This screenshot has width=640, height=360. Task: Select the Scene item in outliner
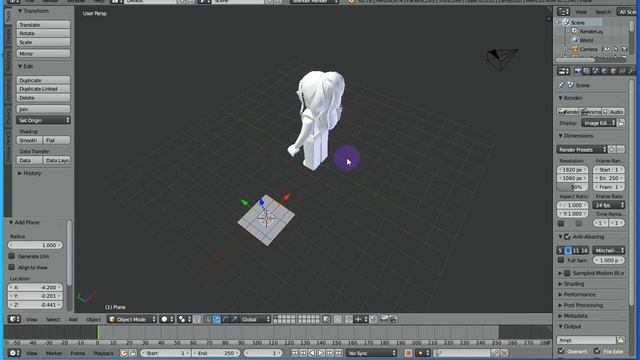point(578,22)
